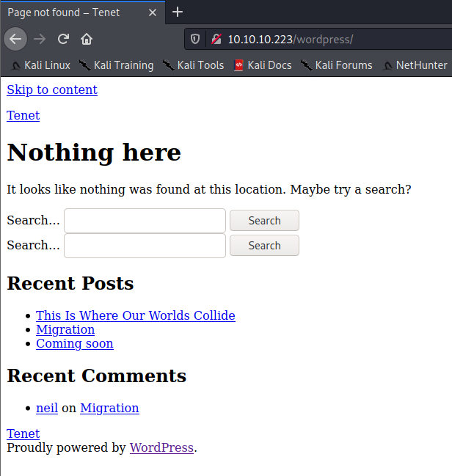Focus the first Search text field
452x476 pixels.
(x=145, y=221)
